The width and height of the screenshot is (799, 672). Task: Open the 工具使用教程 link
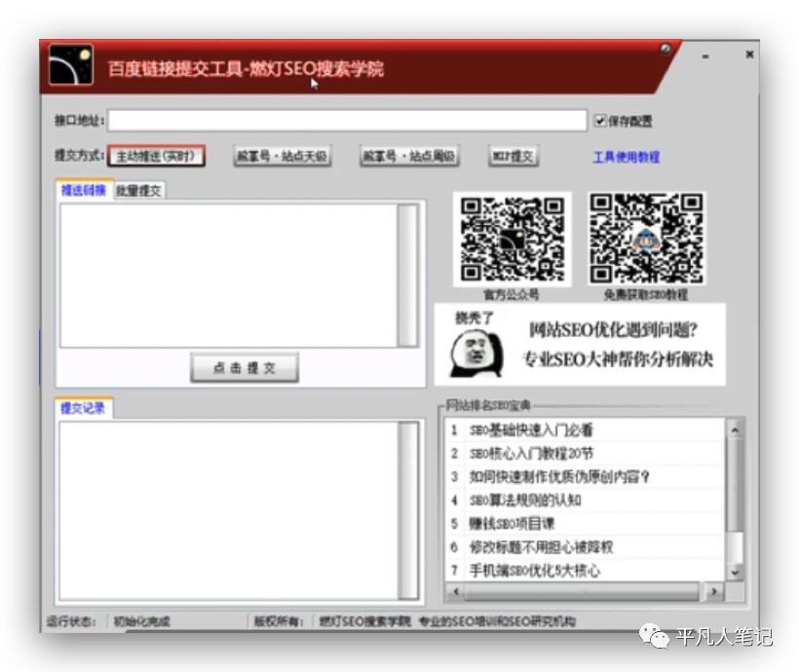click(x=627, y=158)
